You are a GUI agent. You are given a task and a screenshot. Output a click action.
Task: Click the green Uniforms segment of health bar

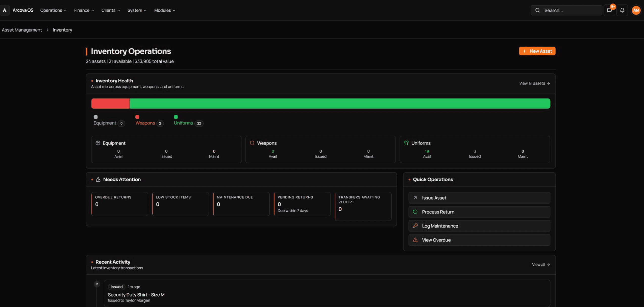point(340,104)
